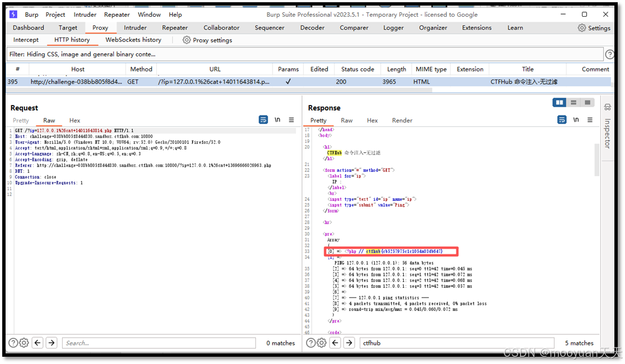Open Response search settings gear

click(x=322, y=343)
